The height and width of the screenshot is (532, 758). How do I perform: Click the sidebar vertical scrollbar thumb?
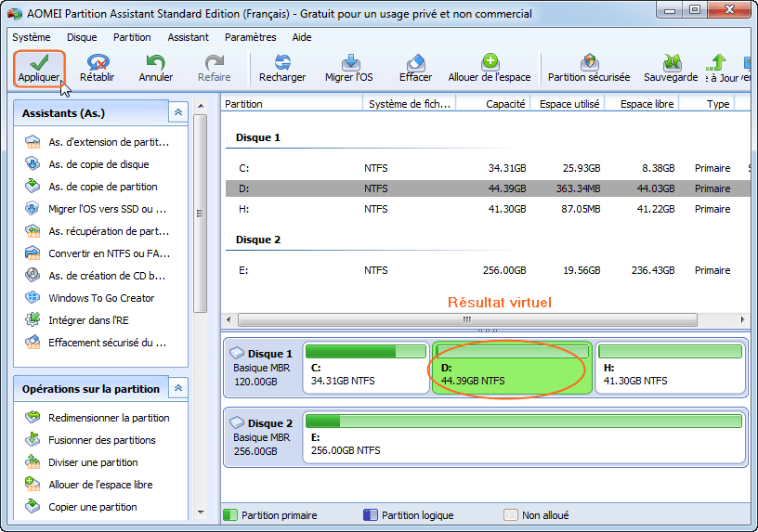pos(201,214)
